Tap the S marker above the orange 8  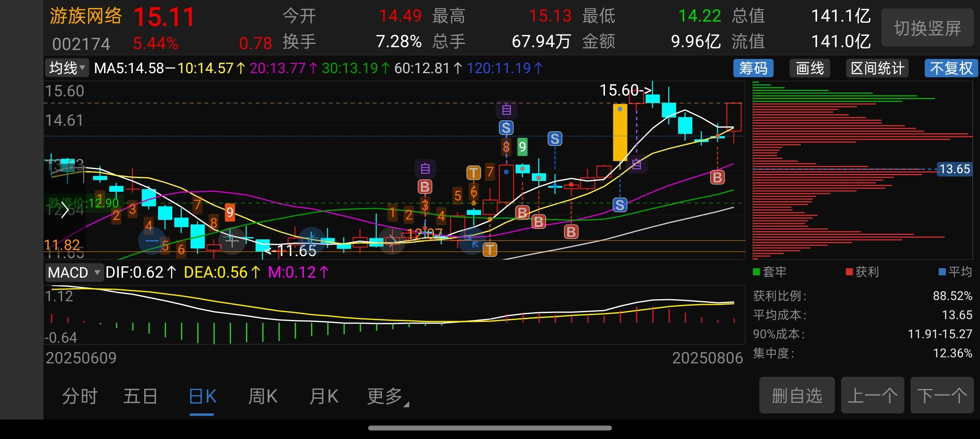tap(506, 128)
